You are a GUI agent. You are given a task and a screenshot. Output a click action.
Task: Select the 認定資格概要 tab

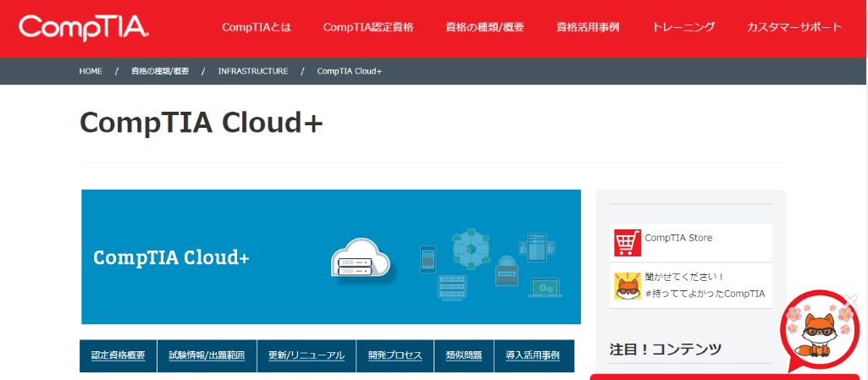point(119,355)
